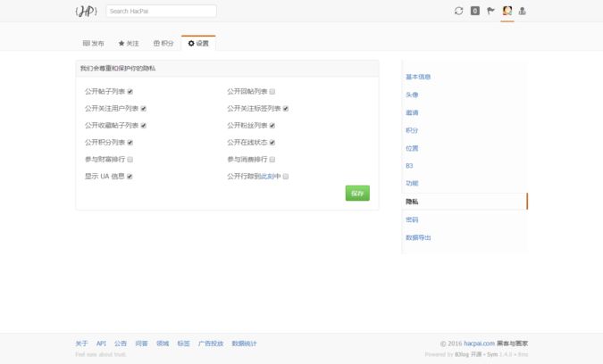Switch to the 积分 tab
This screenshot has height=364, width=603.
(x=163, y=43)
